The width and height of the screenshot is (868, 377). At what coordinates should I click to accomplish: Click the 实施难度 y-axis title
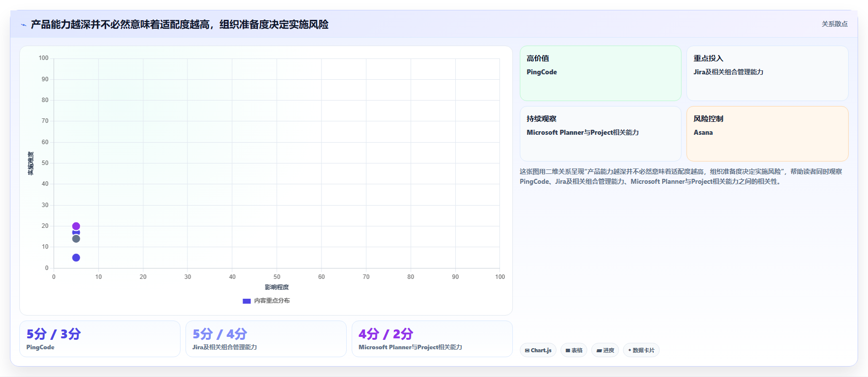[x=31, y=163]
